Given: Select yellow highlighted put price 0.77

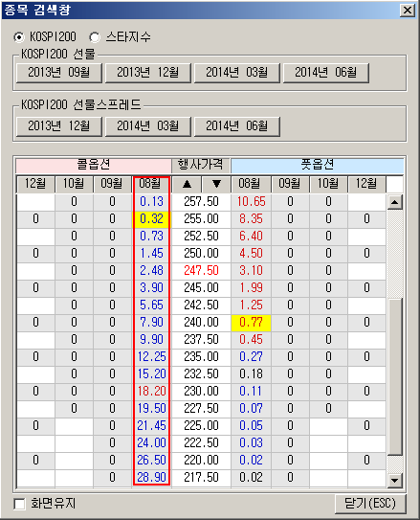Looking at the screenshot, I should point(251,323).
